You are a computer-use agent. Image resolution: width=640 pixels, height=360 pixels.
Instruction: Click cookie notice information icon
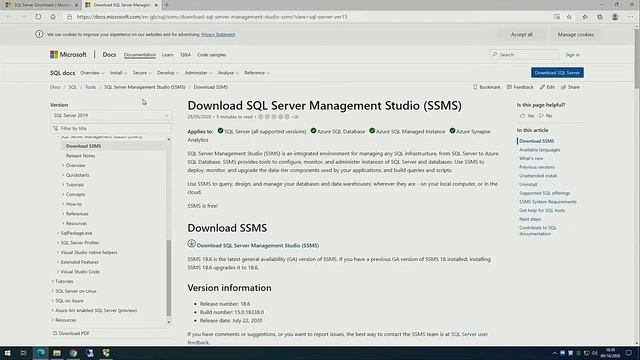tap(39, 34)
